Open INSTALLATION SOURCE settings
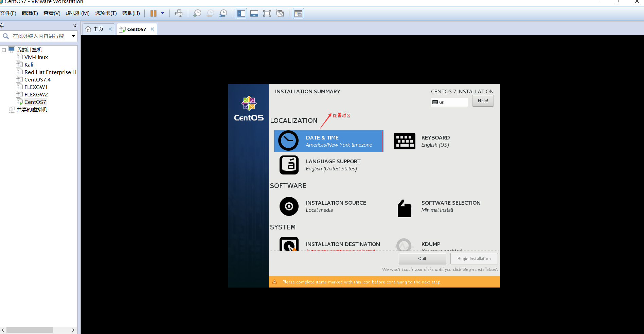Screen dimensions: 644x334 [336, 206]
